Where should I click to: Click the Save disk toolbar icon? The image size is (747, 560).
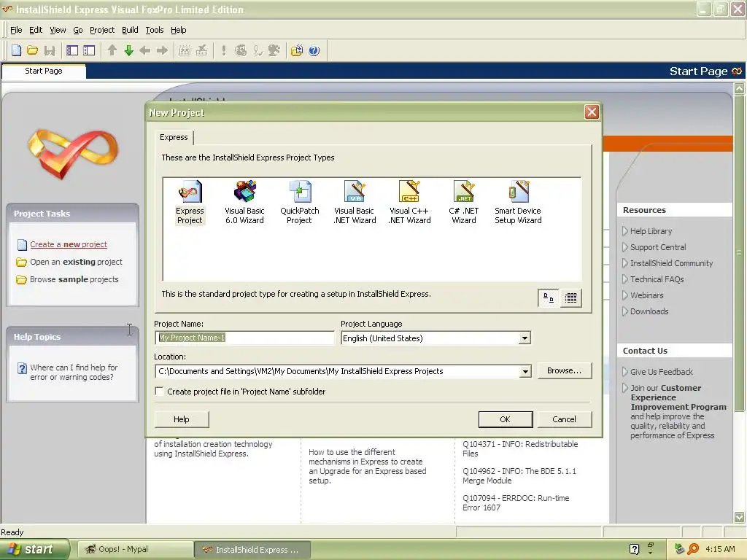[x=49, y=50]
